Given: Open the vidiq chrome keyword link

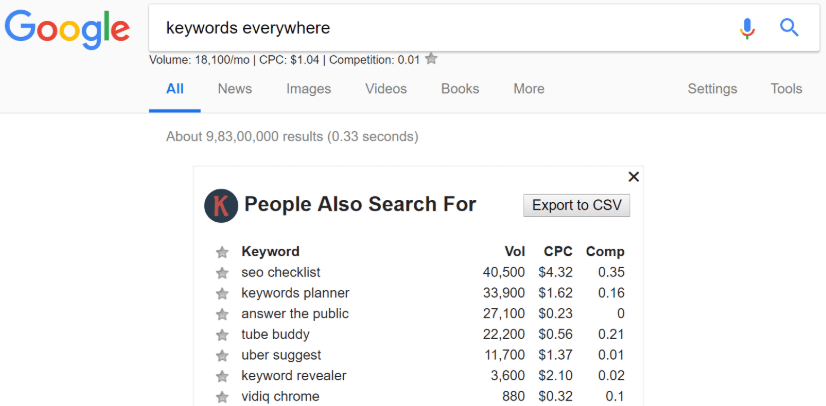Looking at the screenshot, I should [x=280, y=396].
